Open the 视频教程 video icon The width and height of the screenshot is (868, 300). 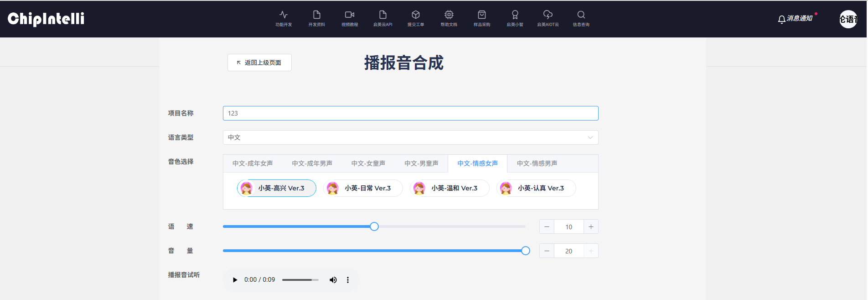click(350, 15)
